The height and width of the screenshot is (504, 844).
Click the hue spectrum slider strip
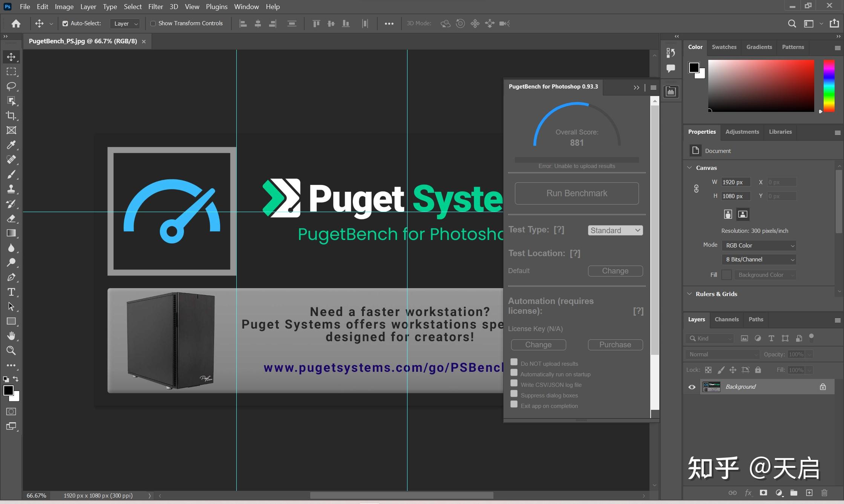pos(829,86)
